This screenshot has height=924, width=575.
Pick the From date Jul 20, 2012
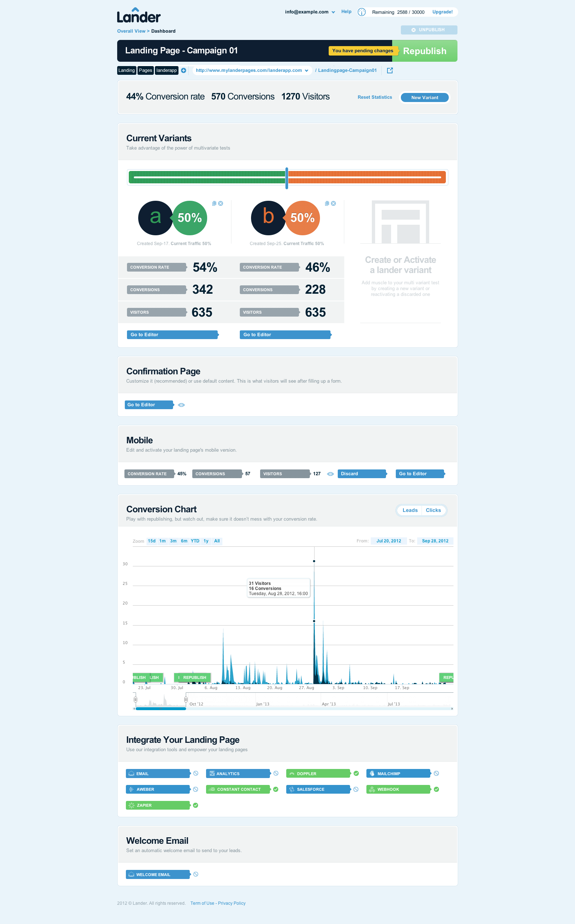(x=389, y=541)
